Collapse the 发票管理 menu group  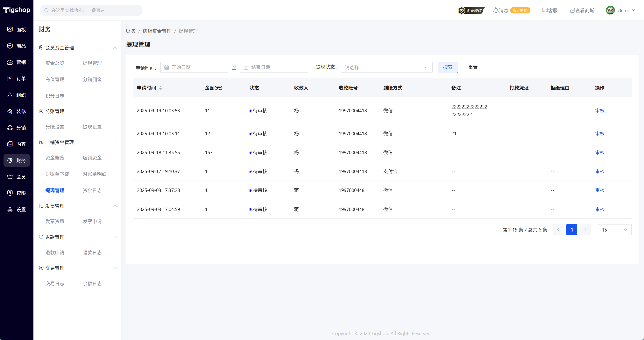click(115, 206)
